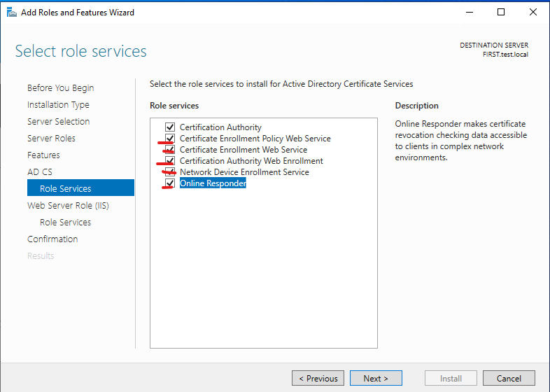Click the Online Responder description text
Image resolution: width=550 pixels, height=392 pixels.
coord(461,141)
